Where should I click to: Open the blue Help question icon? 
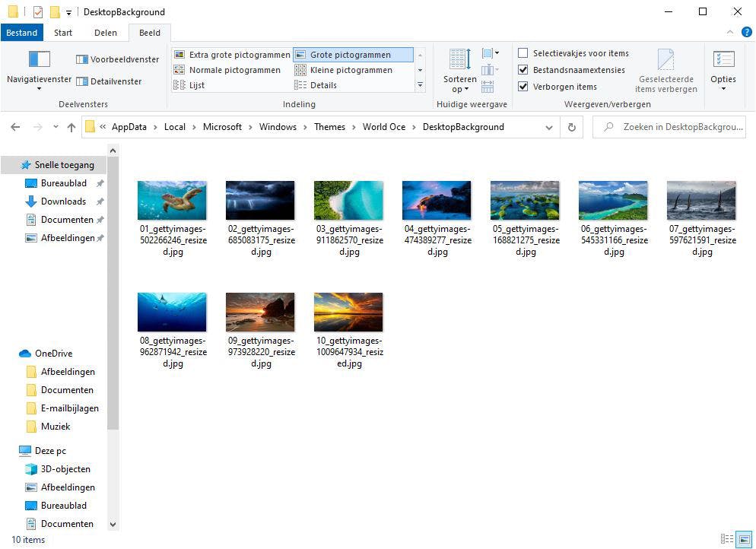point(746,32)
